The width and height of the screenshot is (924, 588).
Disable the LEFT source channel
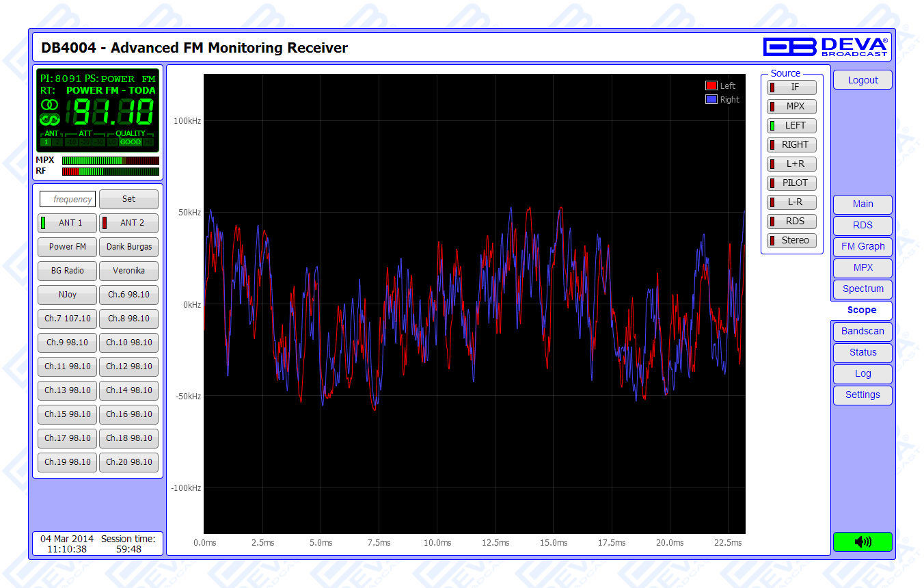point(791,126)
